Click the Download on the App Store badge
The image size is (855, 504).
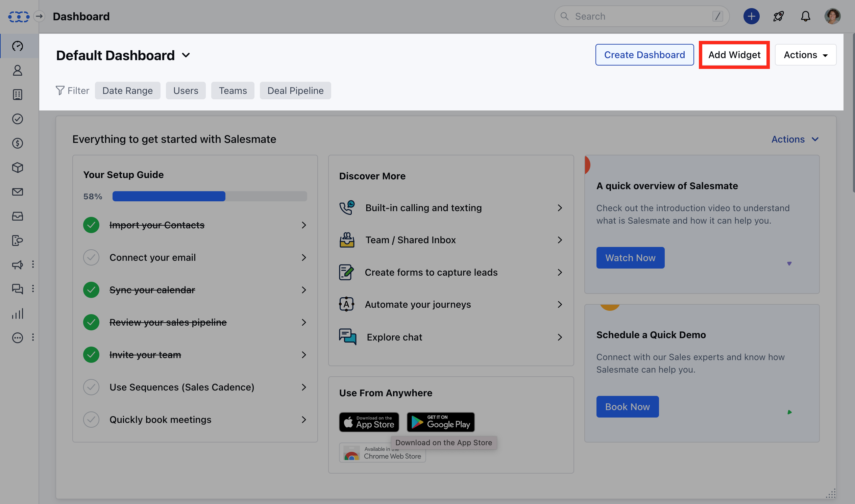click(369, 422)
